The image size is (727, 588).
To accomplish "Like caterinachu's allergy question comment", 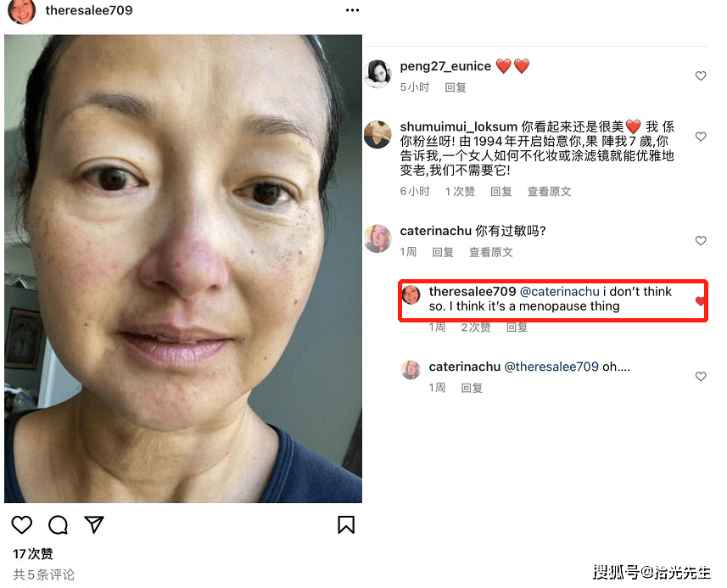I will coord(701,240).
